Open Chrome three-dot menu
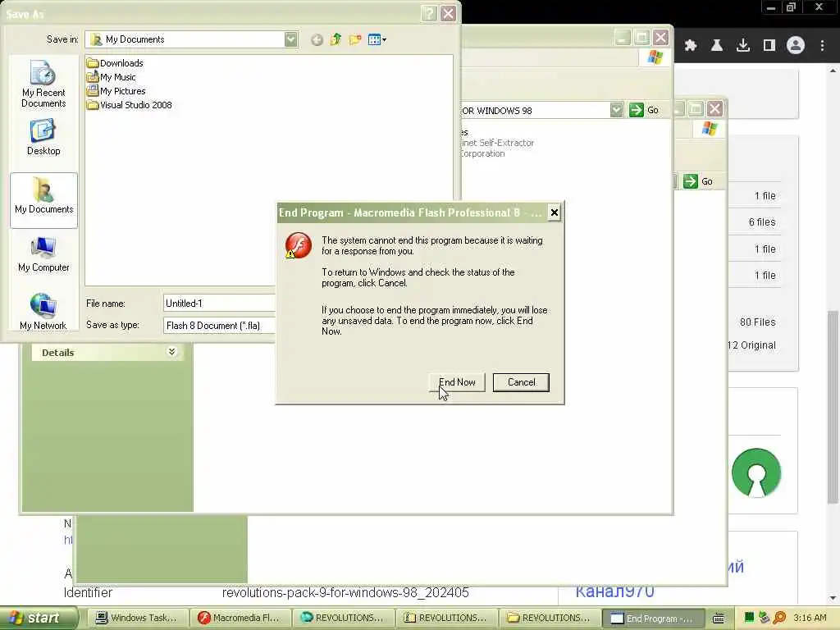The width and height of the screenshot is (840, 630). [822, 46]
